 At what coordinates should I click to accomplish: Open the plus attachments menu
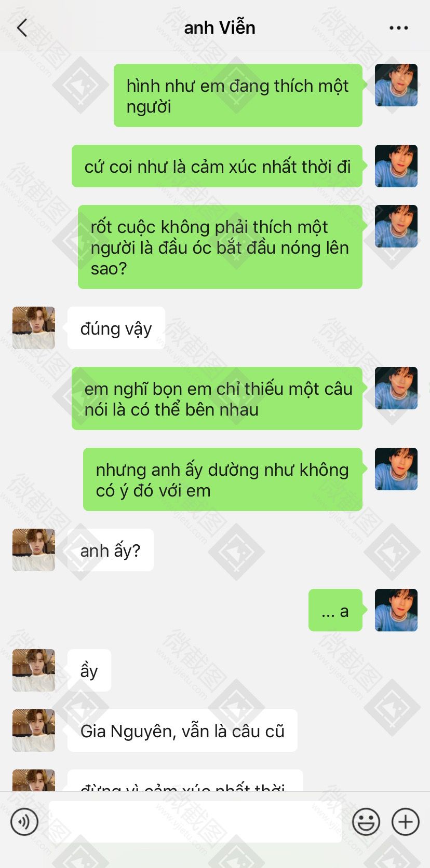point(406,822)
